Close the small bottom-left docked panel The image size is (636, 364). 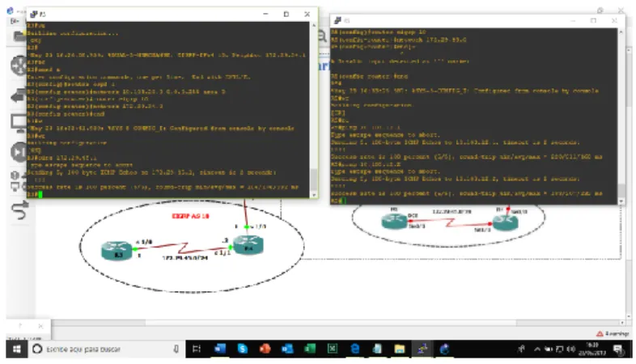(40, 325)
